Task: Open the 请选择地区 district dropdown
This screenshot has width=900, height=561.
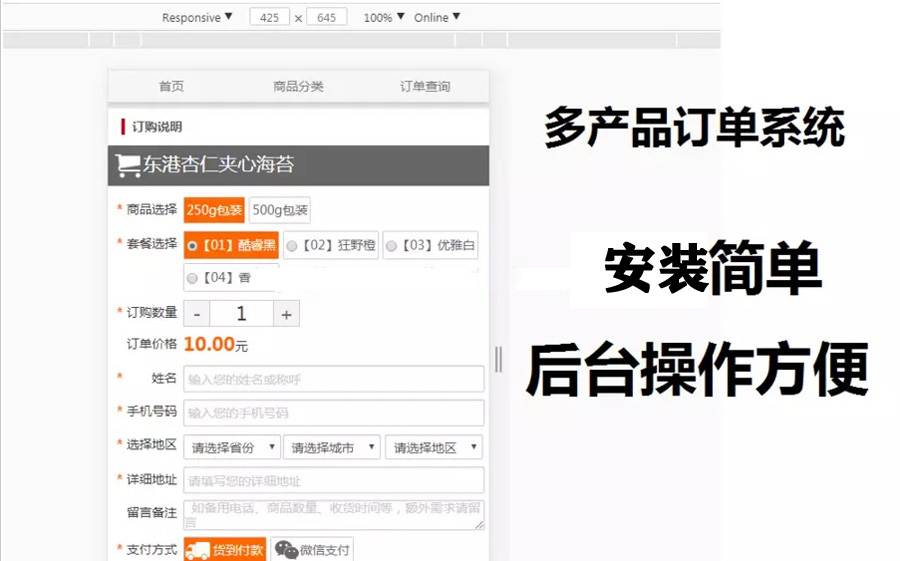Action: 434,448
